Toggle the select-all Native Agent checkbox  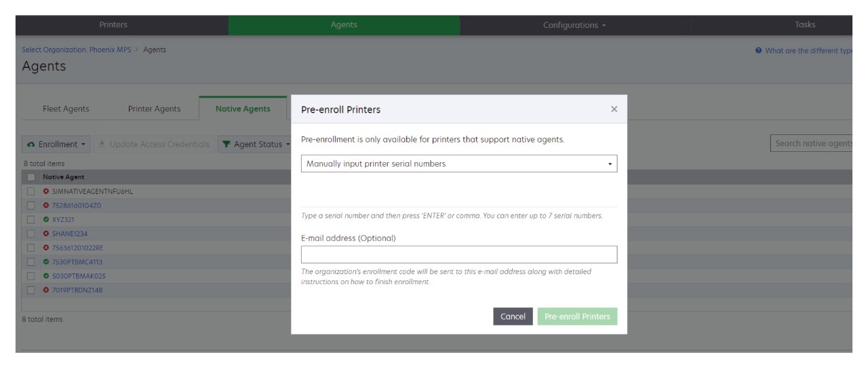coord(31,177)
